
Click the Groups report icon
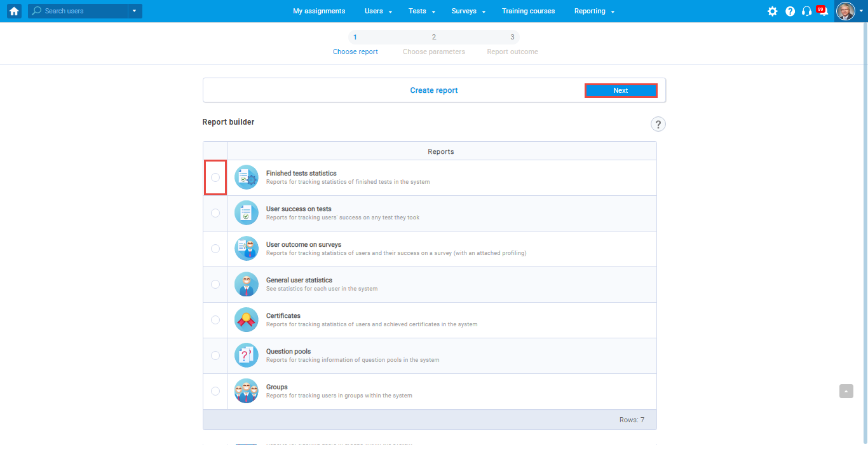point(247,391)
